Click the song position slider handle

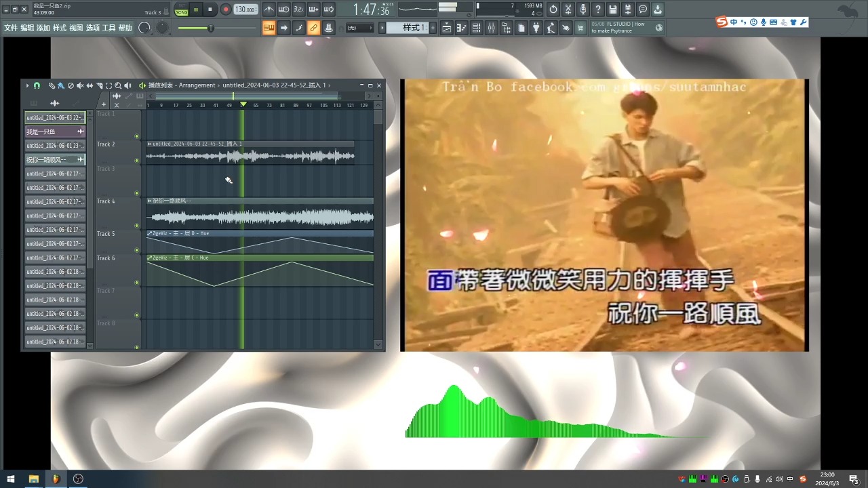pyautogui.click(x=211, y=28)
